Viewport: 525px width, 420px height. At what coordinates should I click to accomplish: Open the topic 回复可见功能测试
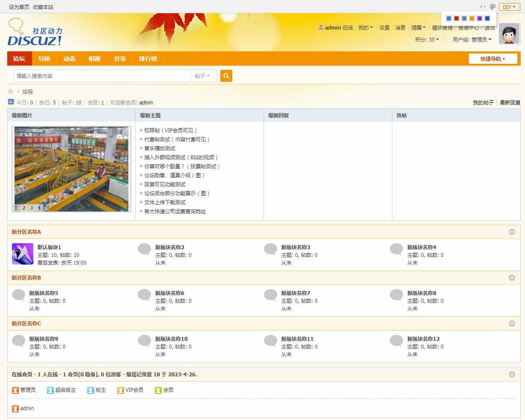[x=165, y=185]
